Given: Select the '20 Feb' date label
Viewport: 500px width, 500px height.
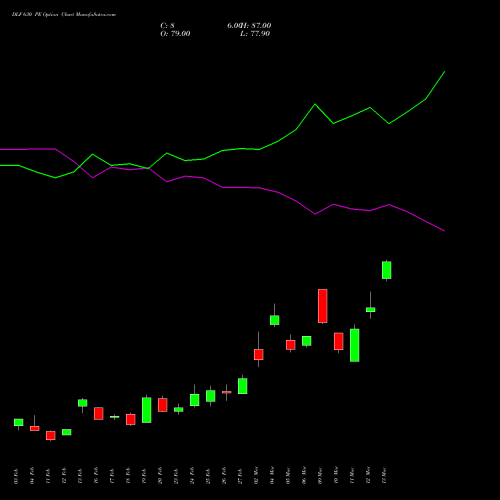Looking at the screenshot, I should (160, 476).
